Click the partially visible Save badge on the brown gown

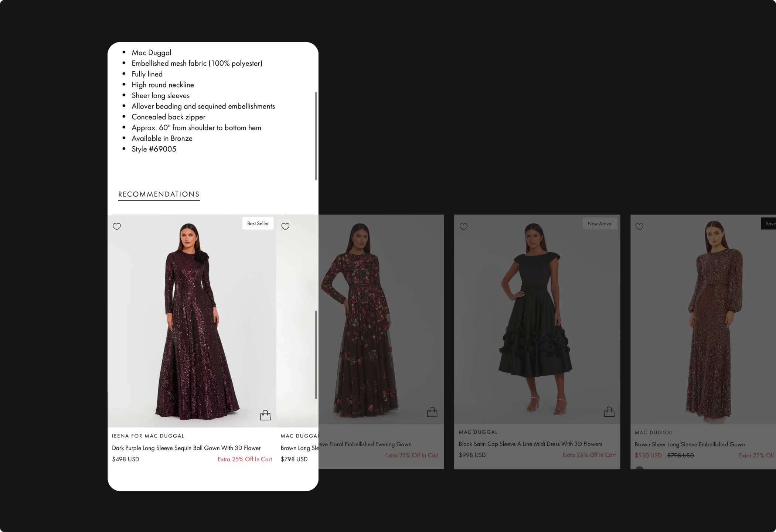[x=769, y=224]
